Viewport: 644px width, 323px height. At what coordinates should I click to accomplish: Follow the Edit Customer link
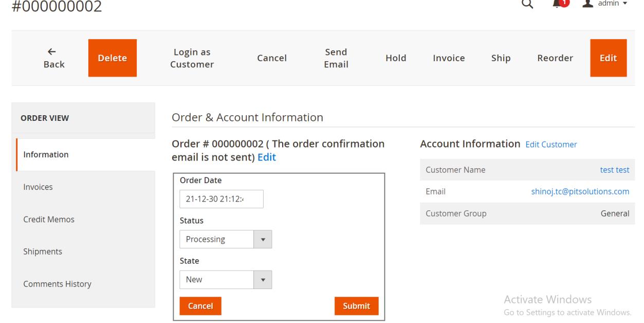(x=551, y=145)
